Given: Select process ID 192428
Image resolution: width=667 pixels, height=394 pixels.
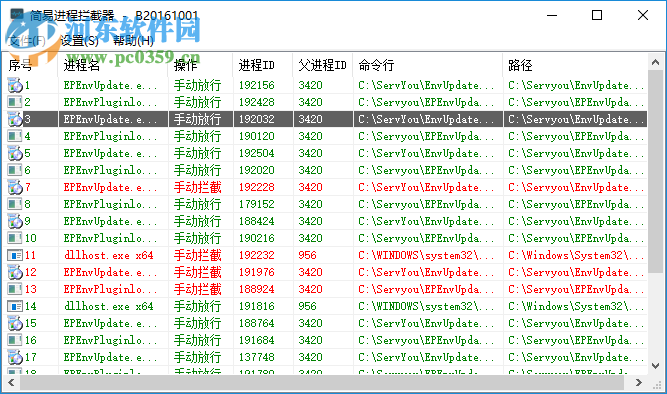Looking at the screenshot, I should 257,102.
